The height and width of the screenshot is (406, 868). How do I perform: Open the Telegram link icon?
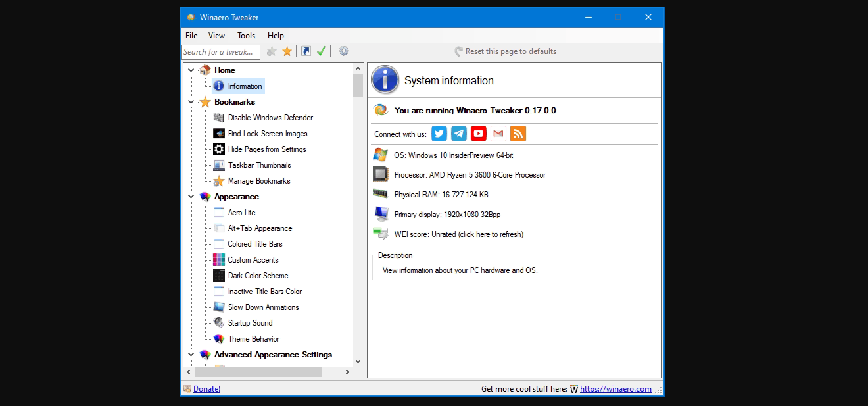tap(459, 134)
